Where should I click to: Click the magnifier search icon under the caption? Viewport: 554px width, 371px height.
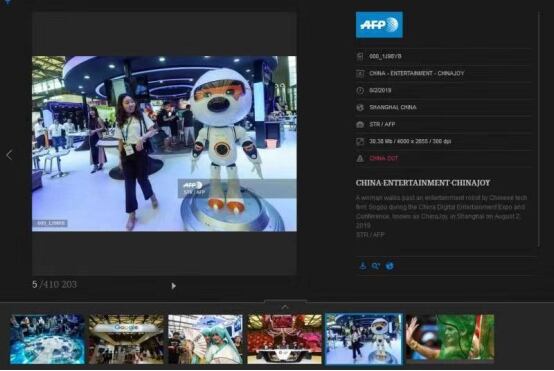[376, 266]
